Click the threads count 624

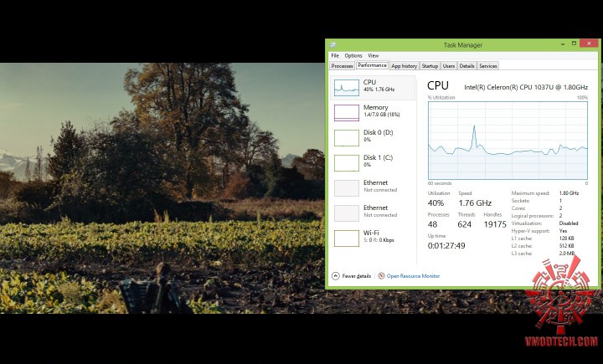tap(465, 224)
